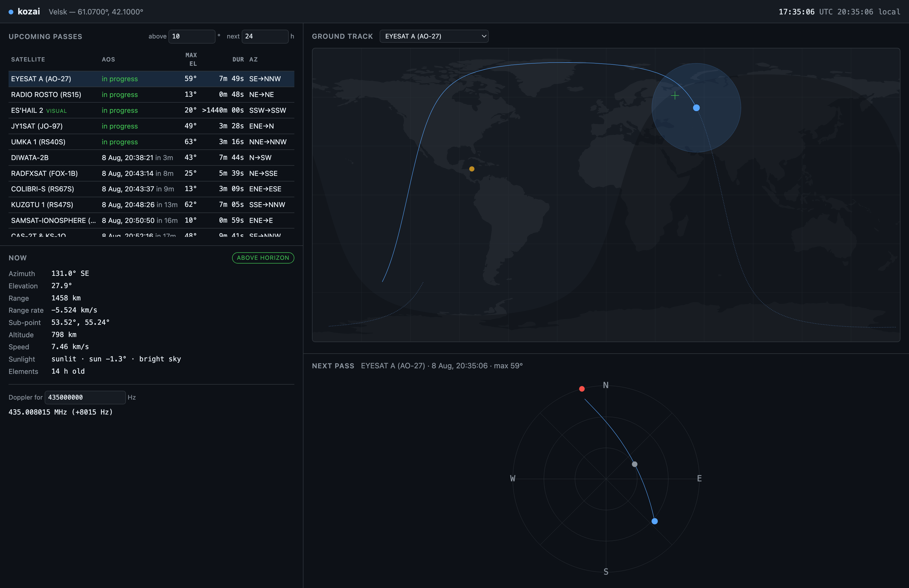Click the AOS column header
Screen dimensions: 909x588
click(x=108, y=59)
